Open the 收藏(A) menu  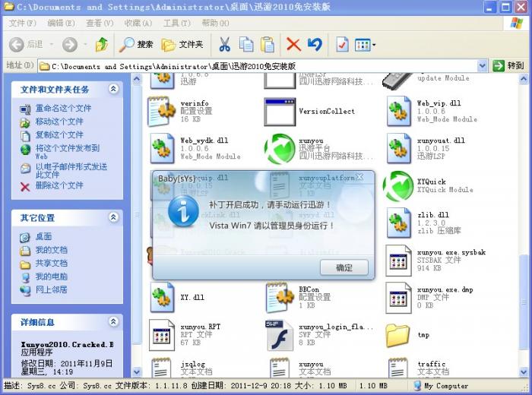click(138, 23)
